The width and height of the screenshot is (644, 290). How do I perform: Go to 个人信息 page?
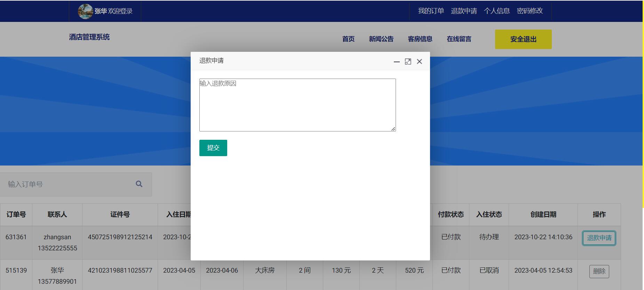497,11
